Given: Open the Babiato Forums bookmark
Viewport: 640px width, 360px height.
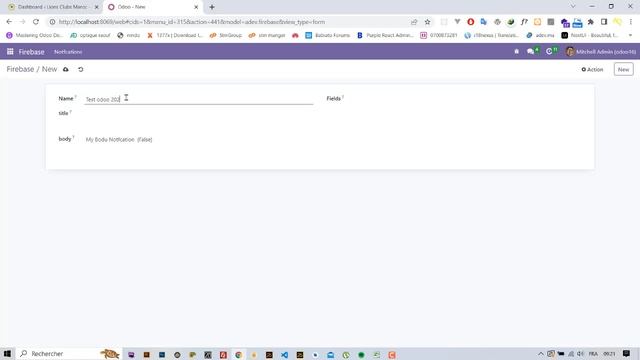Looking at the screenshot, I should tap(328, 36).
